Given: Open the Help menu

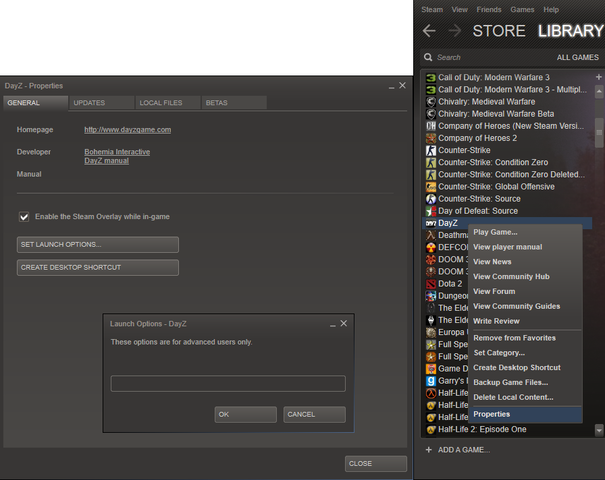Looking at the screenshot, I should 551,10.
